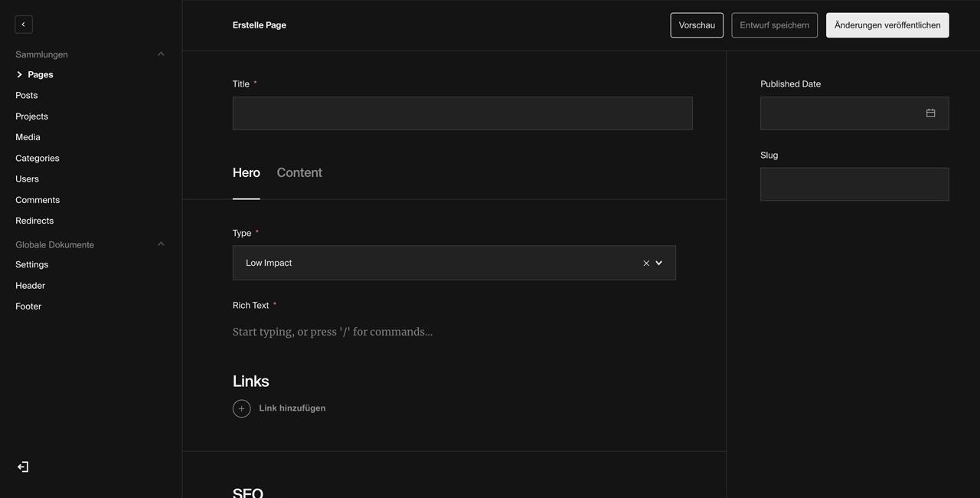Click Änderungen veröffentlichen to publish
The width and height of the screenshot is (980, 498).
[x=887, y=25]
